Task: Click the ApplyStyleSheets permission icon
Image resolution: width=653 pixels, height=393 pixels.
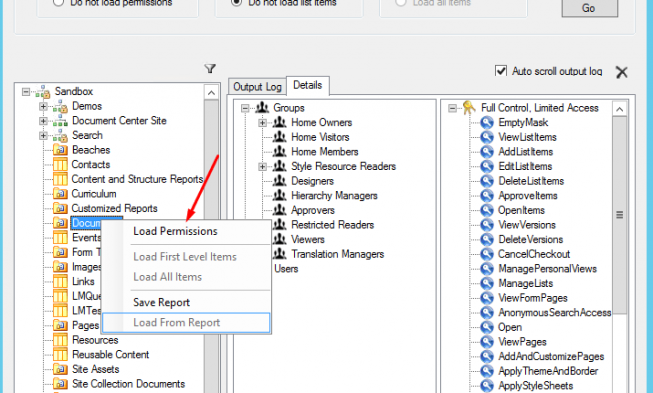Action: [487, 386]
